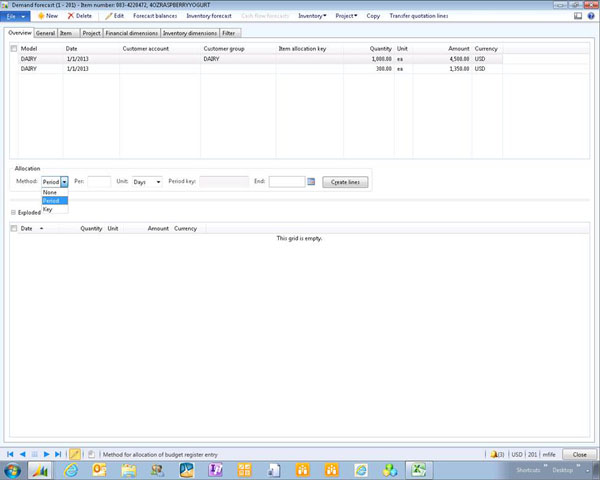Viewport: 600px width, 480px height.
Task: Open Excel from the taskbar
Action: coord(419,470)
